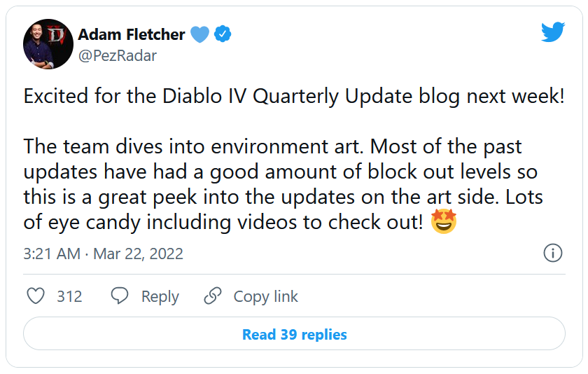Click the blue heart emoji beside name
Viewport: 588px width, 374px height.
(x=199, y=34)
